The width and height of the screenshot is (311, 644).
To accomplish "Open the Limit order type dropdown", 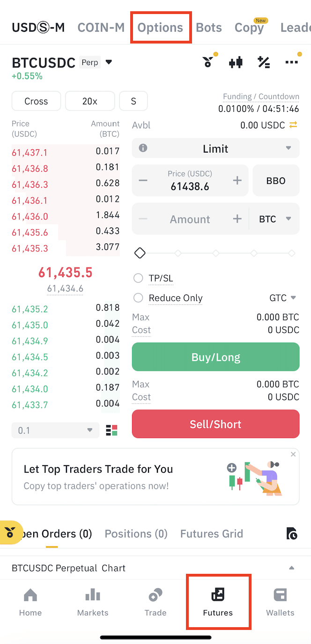I will tap(215, 148).
